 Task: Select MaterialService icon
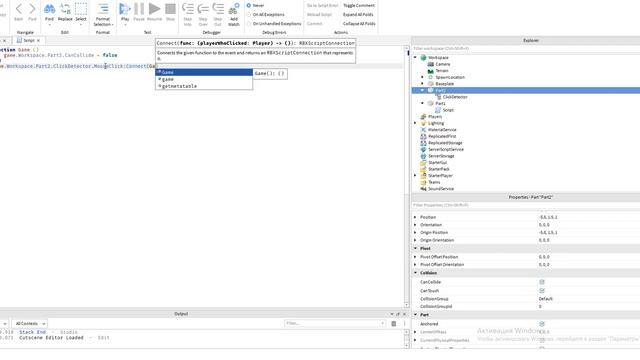click(x=423, y=130)
